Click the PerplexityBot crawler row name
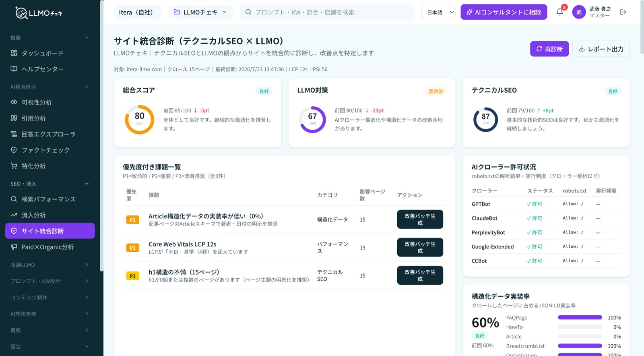 tap(488, 232)
